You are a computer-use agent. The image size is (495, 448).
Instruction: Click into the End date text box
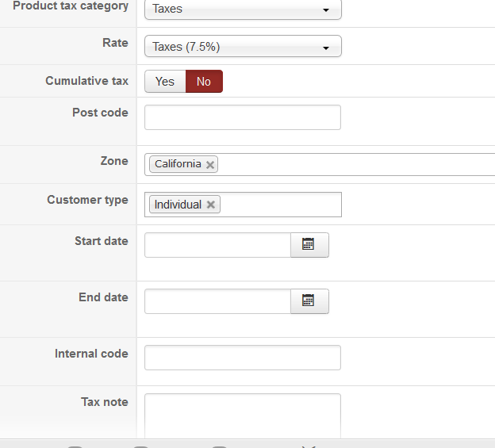click(217, 301)
